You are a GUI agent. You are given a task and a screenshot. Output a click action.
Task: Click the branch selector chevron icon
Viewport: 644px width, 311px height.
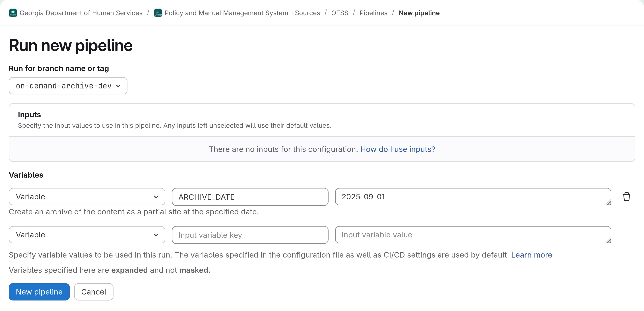(x=118, y=86)
